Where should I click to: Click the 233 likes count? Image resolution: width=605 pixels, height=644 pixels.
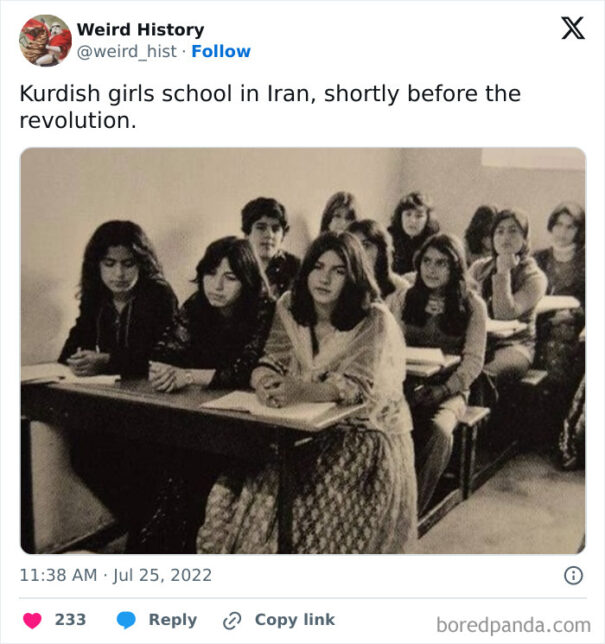point(70,620)
